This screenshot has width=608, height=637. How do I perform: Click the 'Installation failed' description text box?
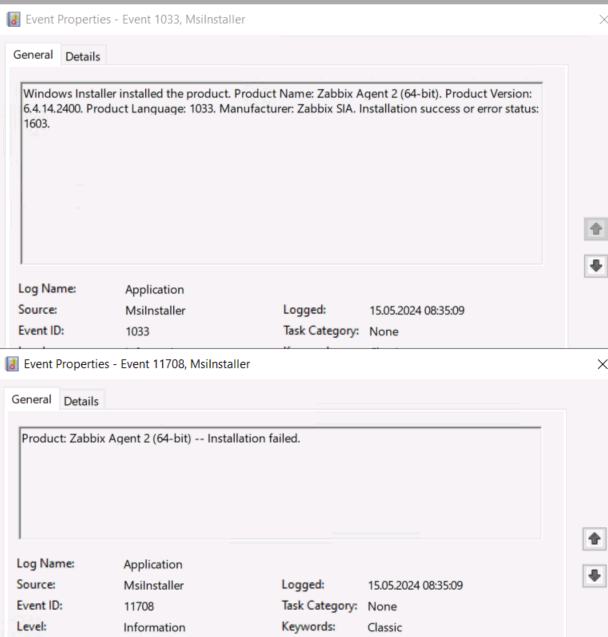coord(280,483)
